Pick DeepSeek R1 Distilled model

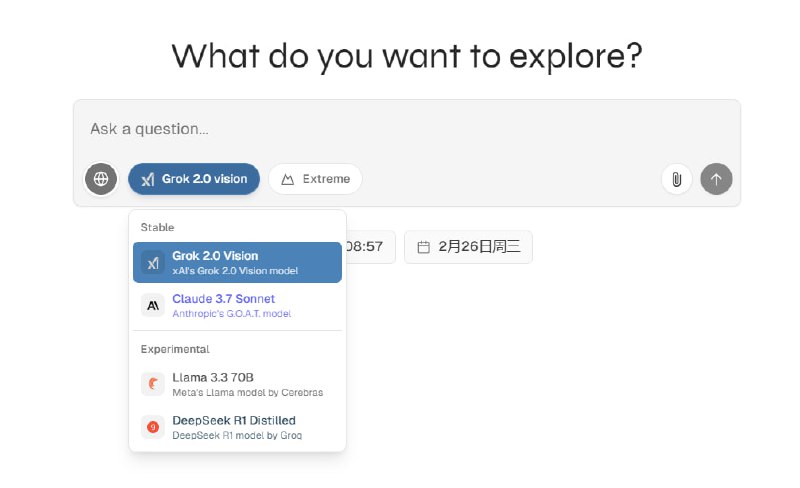click(237, 427)
